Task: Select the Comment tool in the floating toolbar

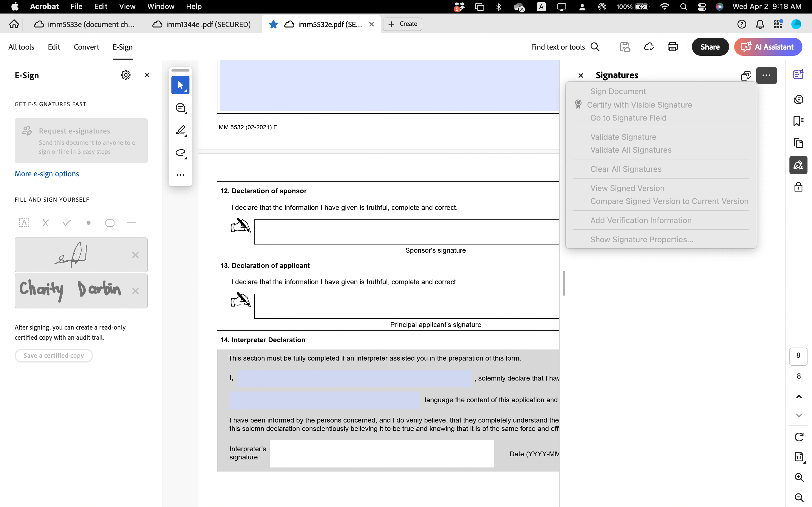Action: pos(180,108)
